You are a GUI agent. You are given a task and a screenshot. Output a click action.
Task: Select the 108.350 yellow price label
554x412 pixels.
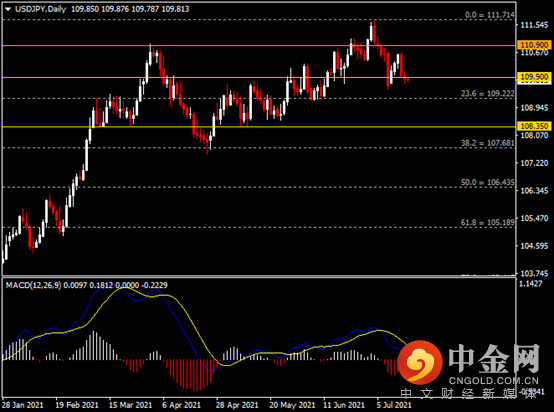[534, 126]
